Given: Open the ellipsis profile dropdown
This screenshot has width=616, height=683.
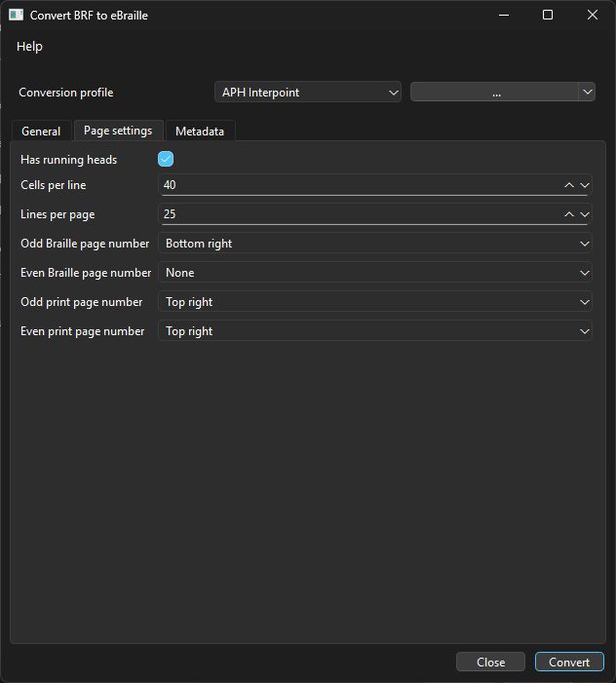Looking at the screenshot, I should tap(502, 93).
